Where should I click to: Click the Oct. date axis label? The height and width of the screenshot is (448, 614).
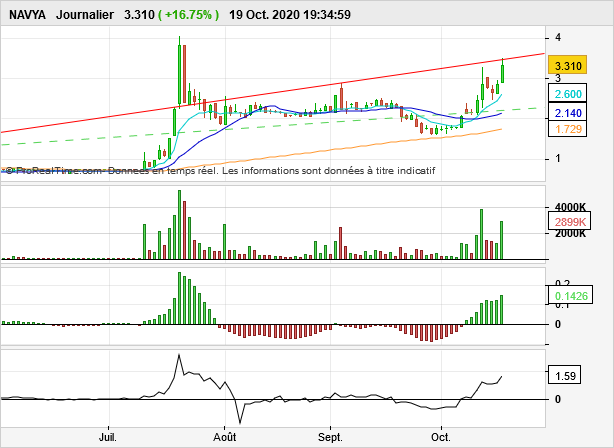coord(441,437)
